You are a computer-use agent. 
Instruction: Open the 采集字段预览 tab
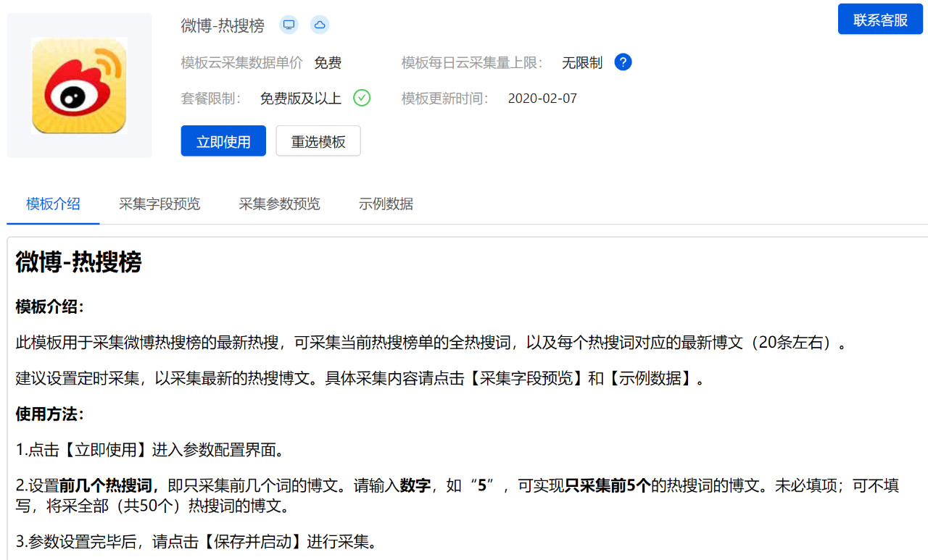point(159,204)
